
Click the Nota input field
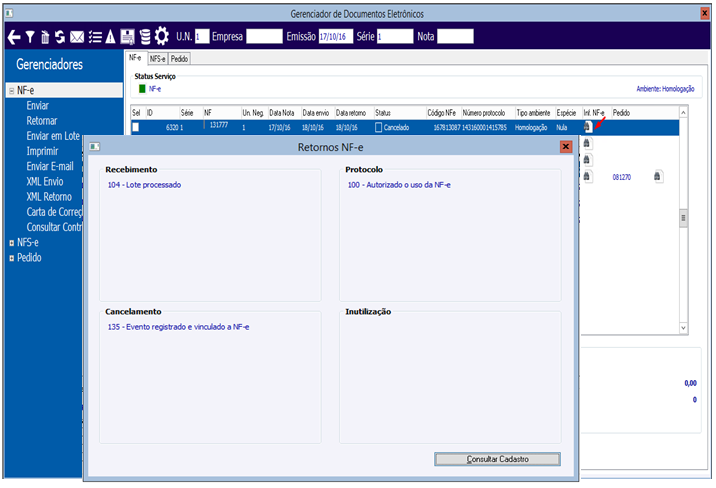pos(455,37)
